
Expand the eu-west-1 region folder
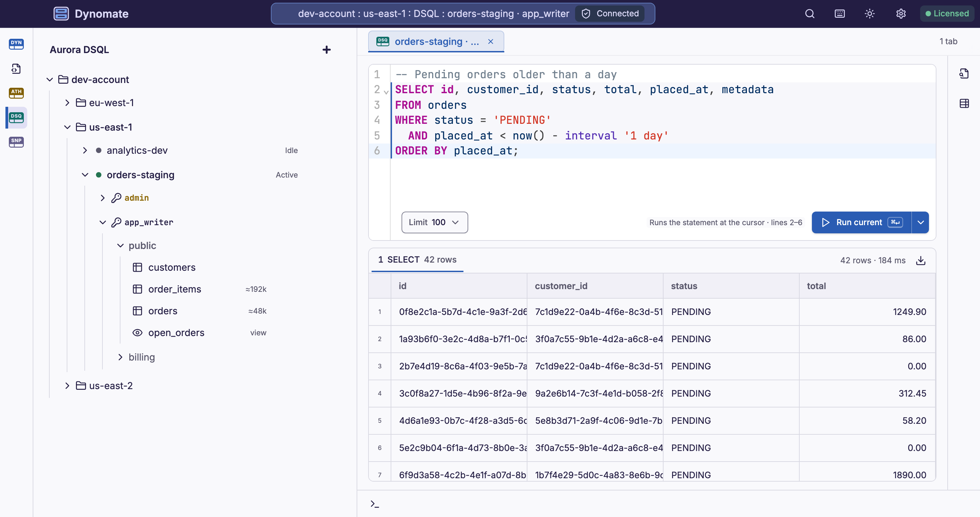[x=67, y=103]
